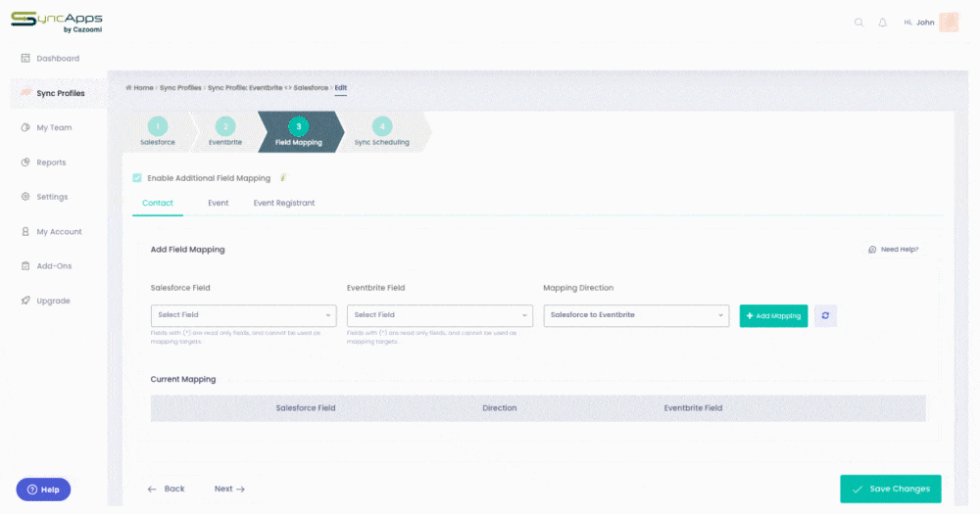
Task: Open the Upgrade page
Action: tap(53, 301)
